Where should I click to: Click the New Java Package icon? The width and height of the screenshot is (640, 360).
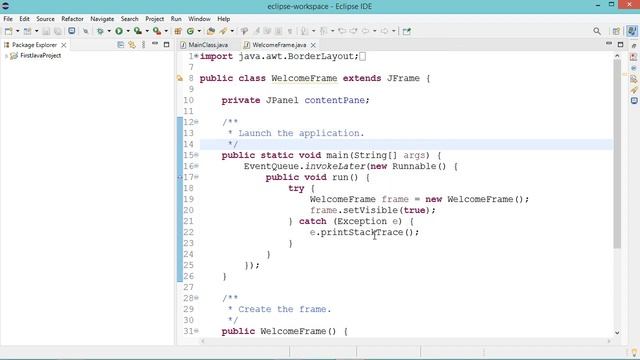pyautogui.click(x=178, y=31)
